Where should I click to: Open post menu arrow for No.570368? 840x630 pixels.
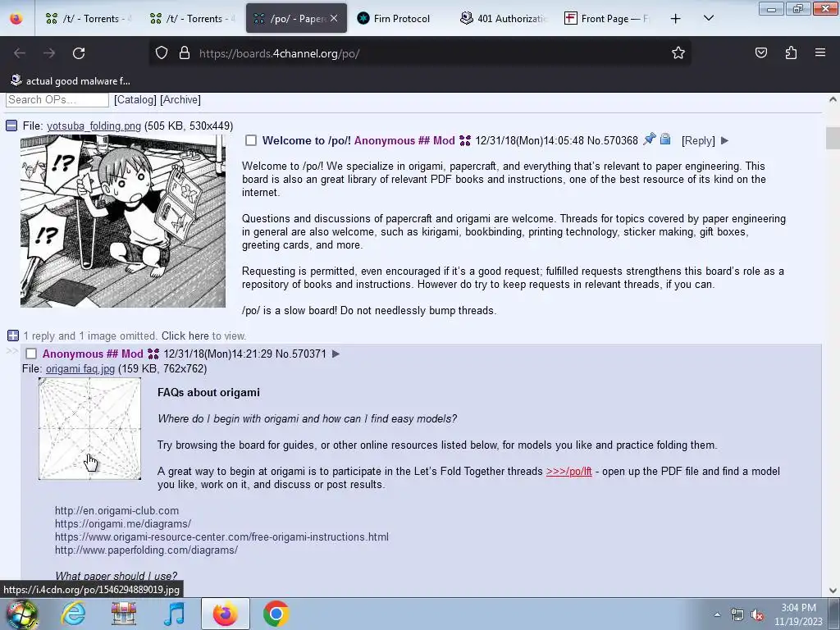point(725,141)
